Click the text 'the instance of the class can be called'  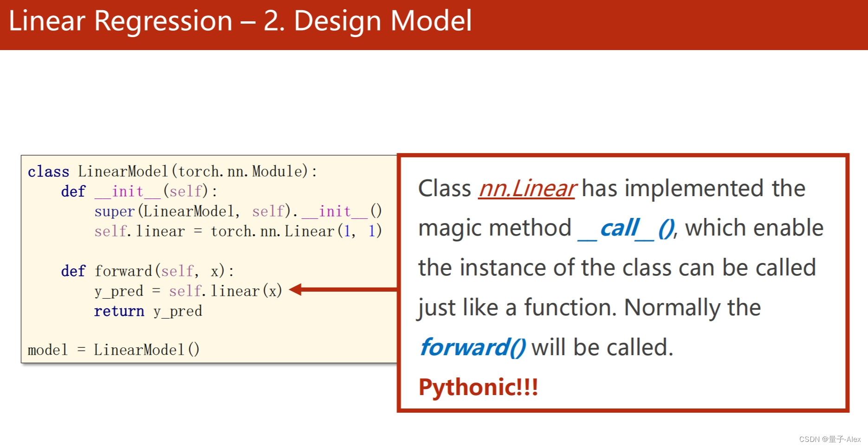[x=617, y=268]
